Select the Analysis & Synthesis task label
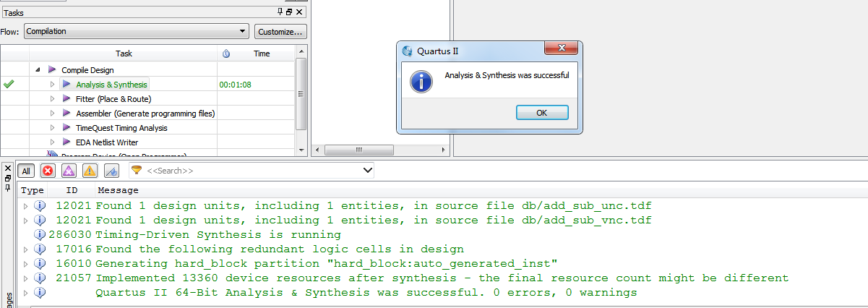The height and width of the screenshot is (308, 868). (111, 85)
